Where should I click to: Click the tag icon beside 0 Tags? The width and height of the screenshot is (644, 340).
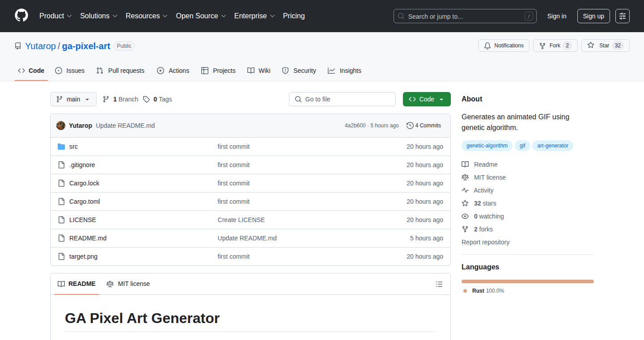pyautogui.click(x=146, y=99)
